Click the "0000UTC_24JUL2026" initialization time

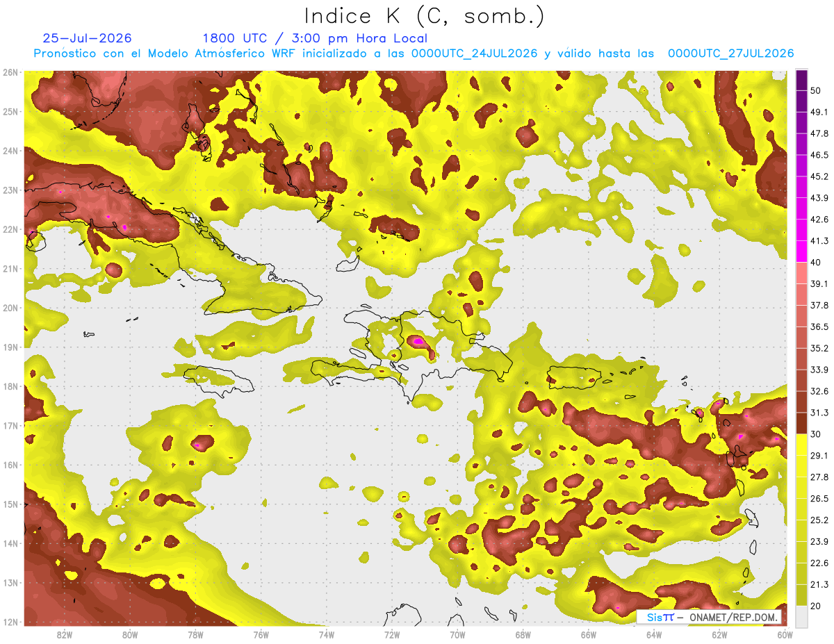point(474,53)
